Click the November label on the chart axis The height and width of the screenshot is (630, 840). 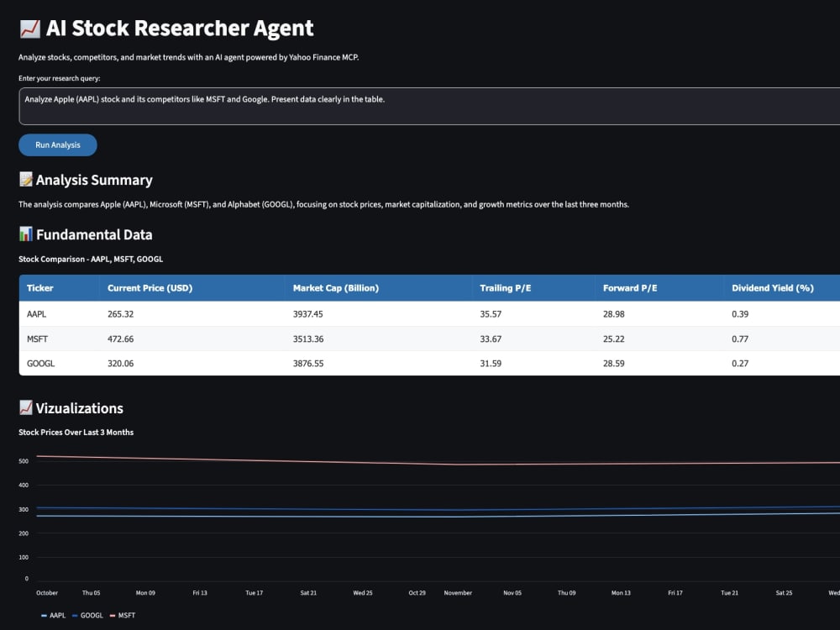[458, 593]
